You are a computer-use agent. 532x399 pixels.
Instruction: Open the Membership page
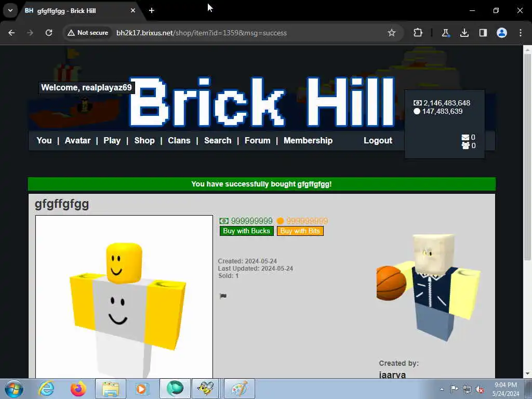pos(308,140)
